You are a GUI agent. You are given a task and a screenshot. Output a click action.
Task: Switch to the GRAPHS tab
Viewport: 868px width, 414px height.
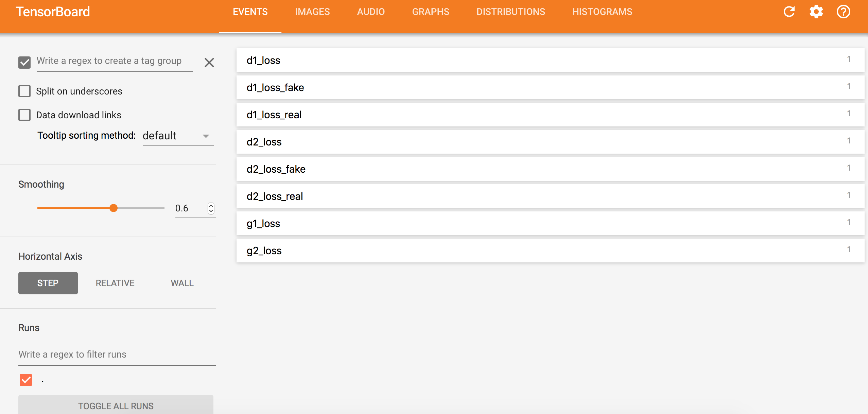[430, 12]
